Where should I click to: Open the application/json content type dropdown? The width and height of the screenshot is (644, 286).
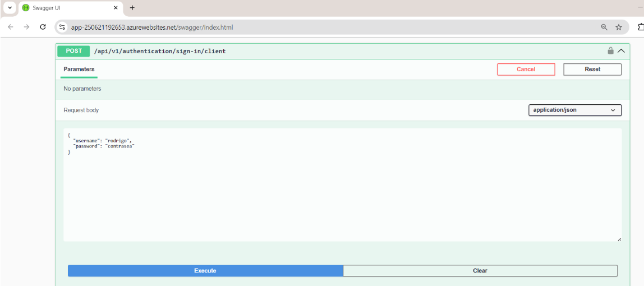coord(574,110)
